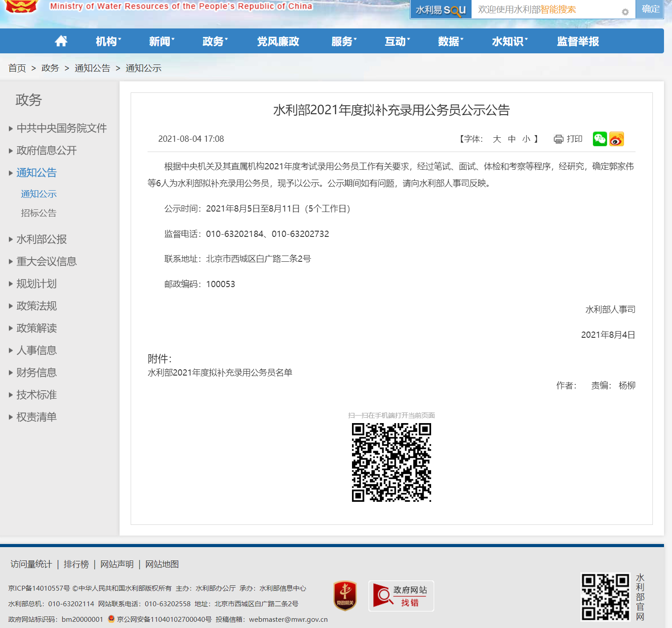
Task: Click the printer icon beside 打印
Action: tap(558, 139)
